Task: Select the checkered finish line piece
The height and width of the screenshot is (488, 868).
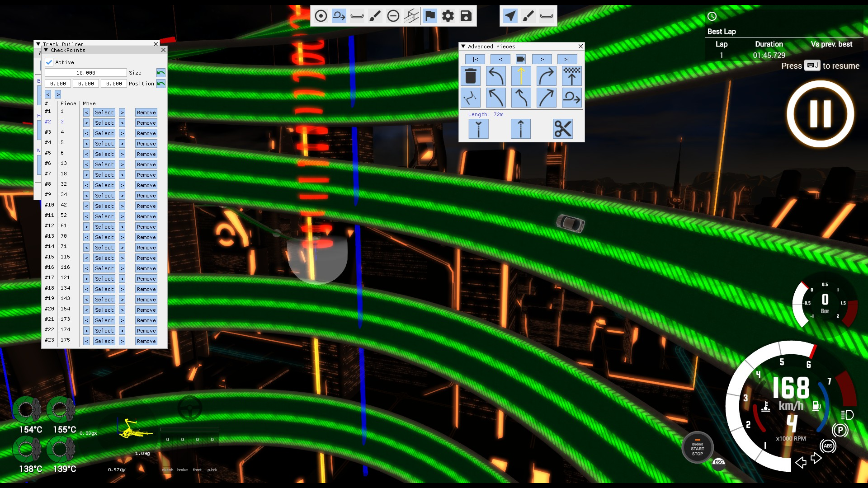Action: pos(571,76)
